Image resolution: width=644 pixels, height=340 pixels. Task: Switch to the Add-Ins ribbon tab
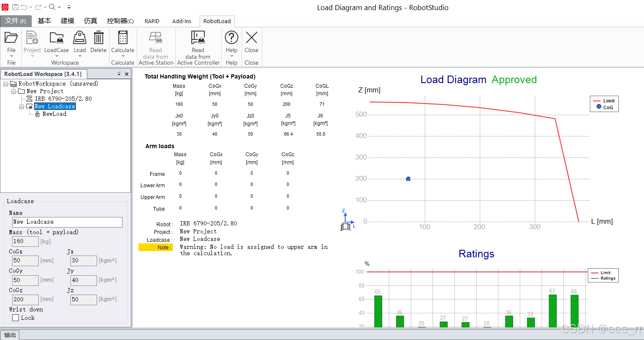[x=182, y=21]
